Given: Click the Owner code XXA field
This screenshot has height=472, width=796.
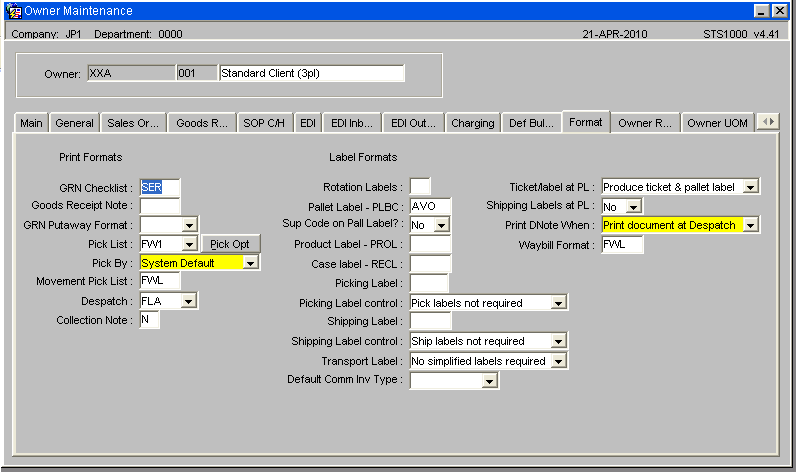Looking at the screenshot, I should tap(131, 73).
